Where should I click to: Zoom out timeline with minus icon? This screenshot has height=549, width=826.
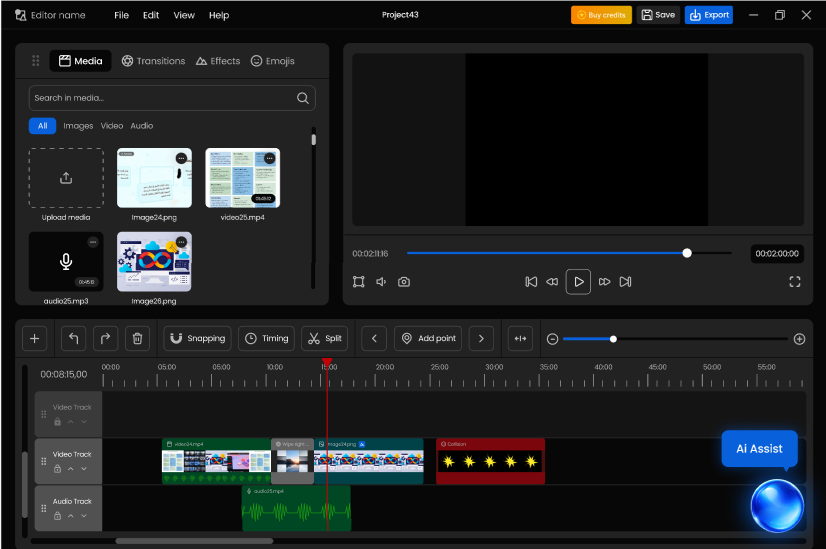pos(552,339)
